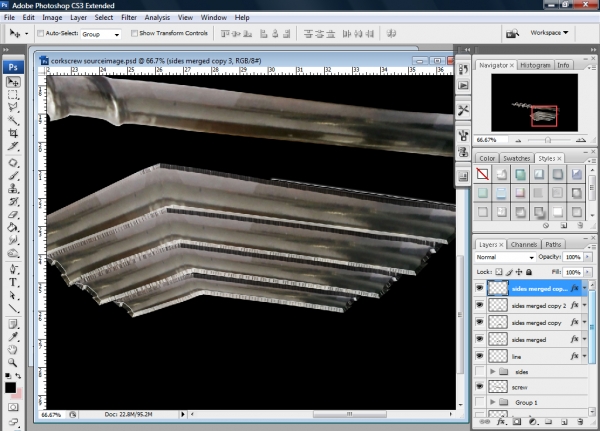Viewport: 600px width, 431px height.
Task: Switch to the Histogram tab
Action: click(535, 65)
